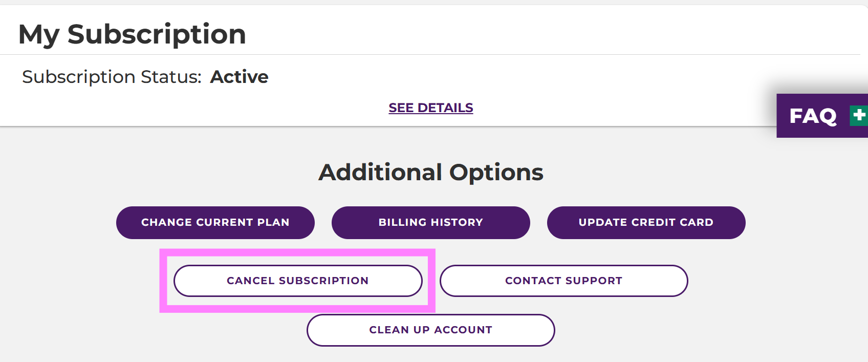Review past invoices through Billing History
868x362 pixels.
(x=430, y=223)
